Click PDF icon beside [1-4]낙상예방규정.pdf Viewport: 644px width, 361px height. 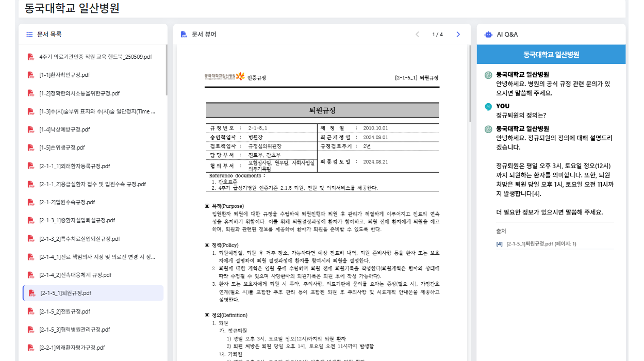[31, 129]
